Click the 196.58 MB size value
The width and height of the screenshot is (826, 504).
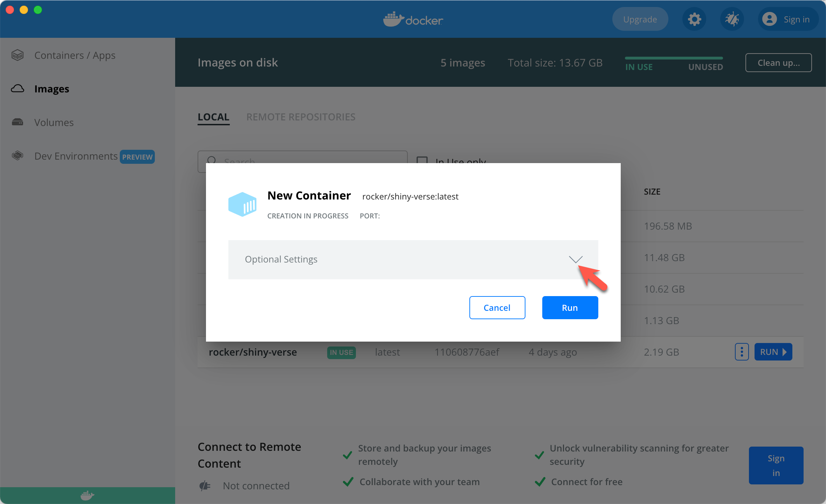(668, 226)
